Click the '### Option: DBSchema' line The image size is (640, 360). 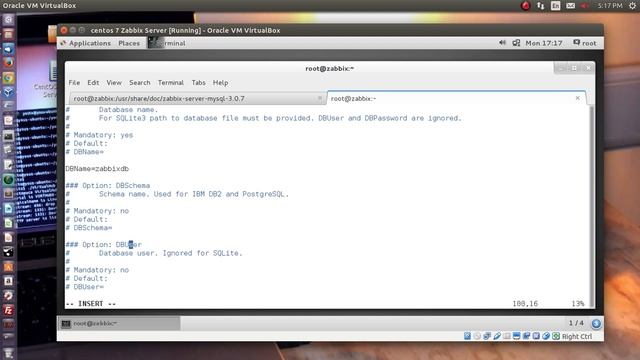(x=108, y=185)
